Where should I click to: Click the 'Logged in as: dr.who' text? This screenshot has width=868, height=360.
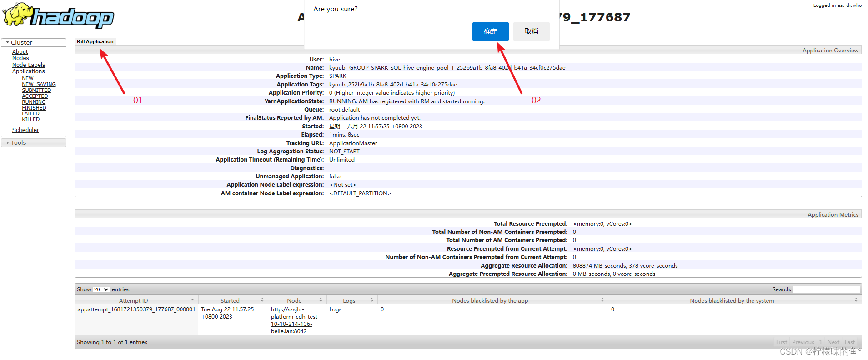tap(838, 5)
